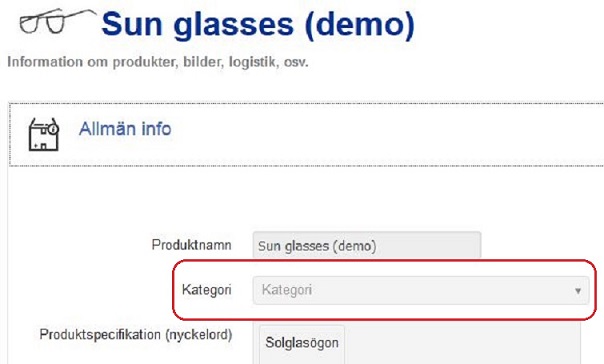Click the Kategori placeholder text in the select
The height and width of the screenshot is (364, 604).
(x=287, y=290)
